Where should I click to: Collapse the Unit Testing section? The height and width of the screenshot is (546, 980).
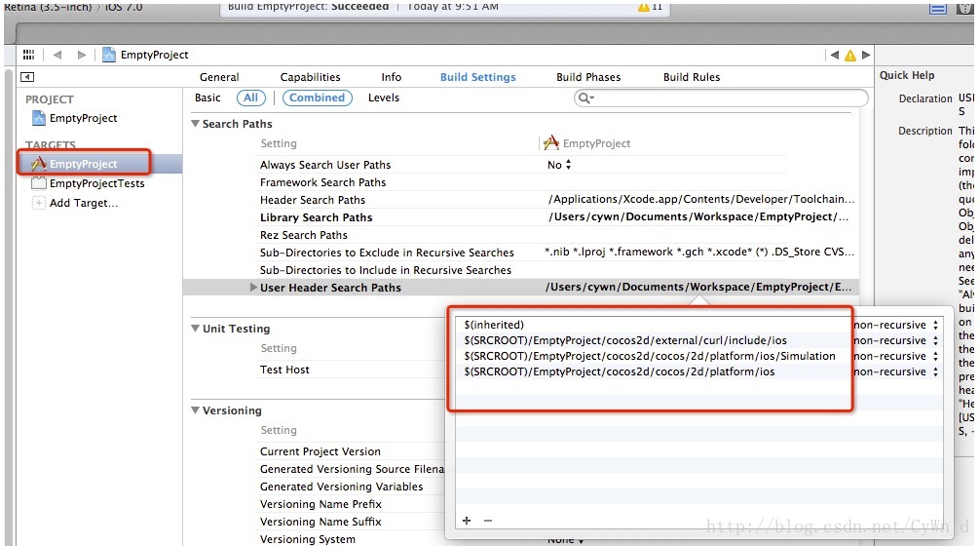195,328
